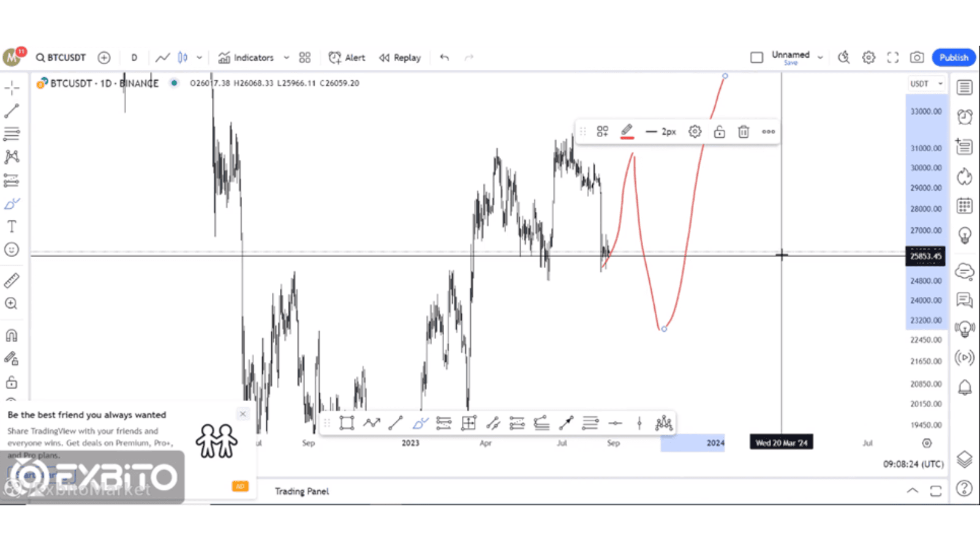Open the Fibonacci tools group
Viewport: 980px width, 551px height.
click(12, 133)
